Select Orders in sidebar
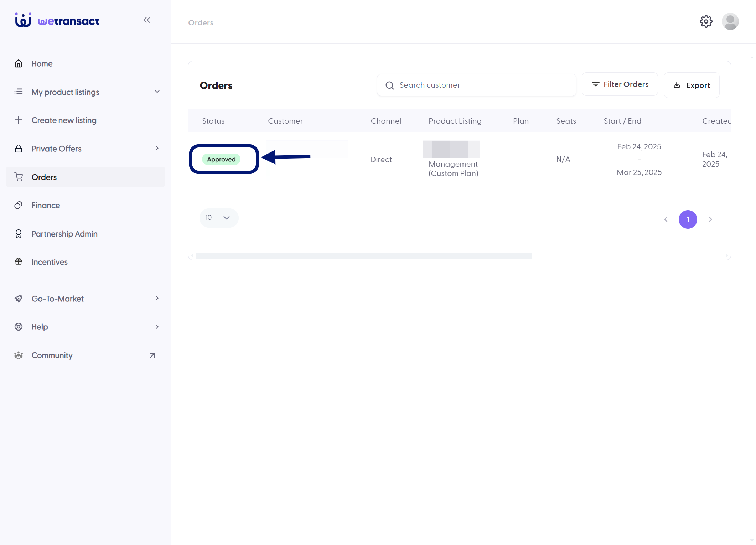 coord(86,177)
